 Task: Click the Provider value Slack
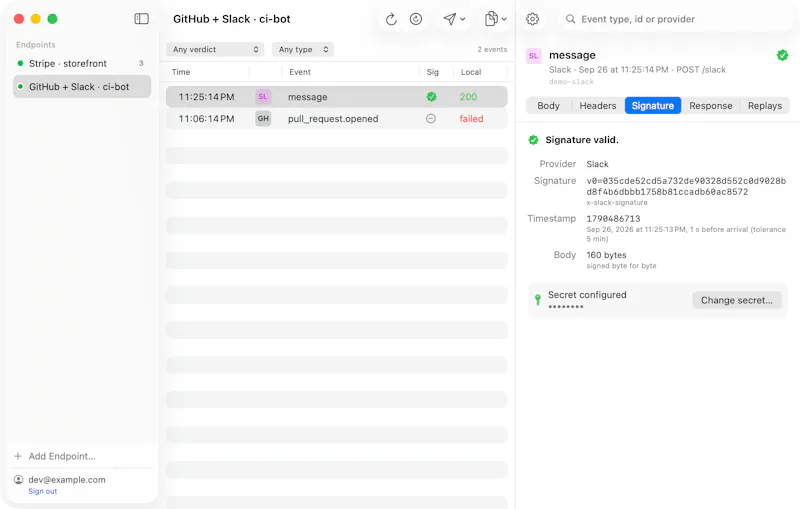click(597, 164)
